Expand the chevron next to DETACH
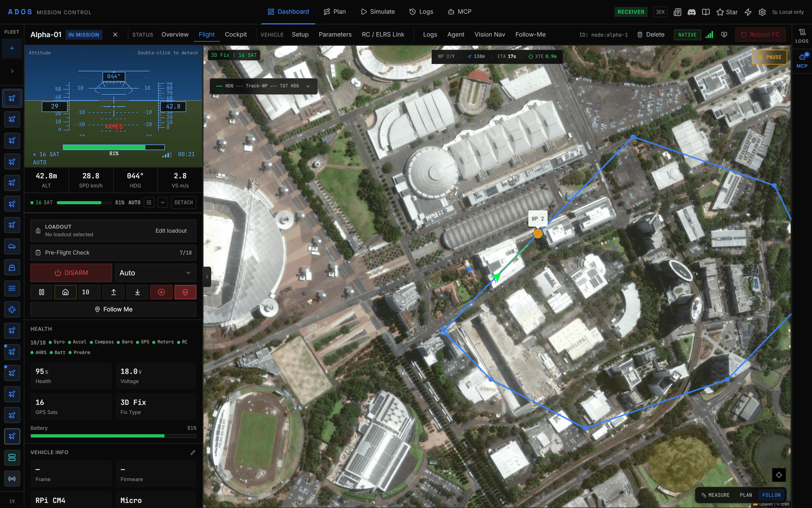 (x=162, y=202)
